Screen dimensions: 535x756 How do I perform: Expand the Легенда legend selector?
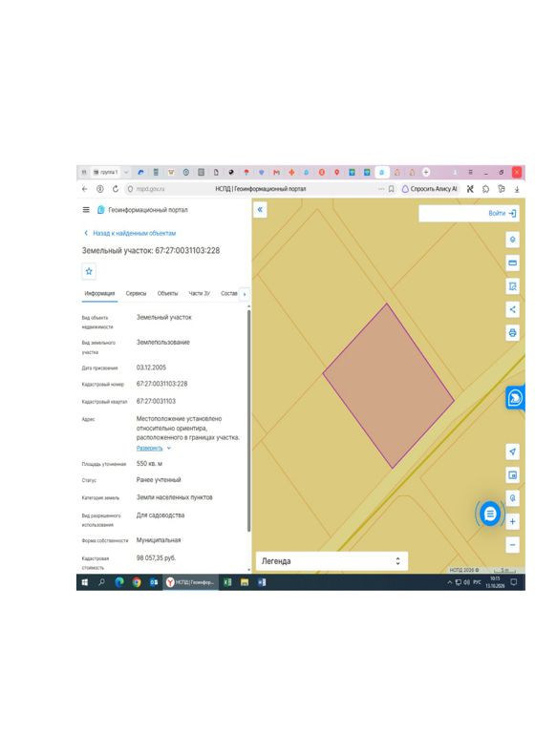332,561
